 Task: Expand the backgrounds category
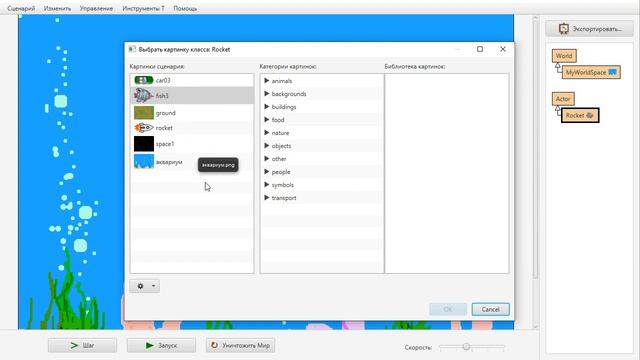tap(267, 94)
